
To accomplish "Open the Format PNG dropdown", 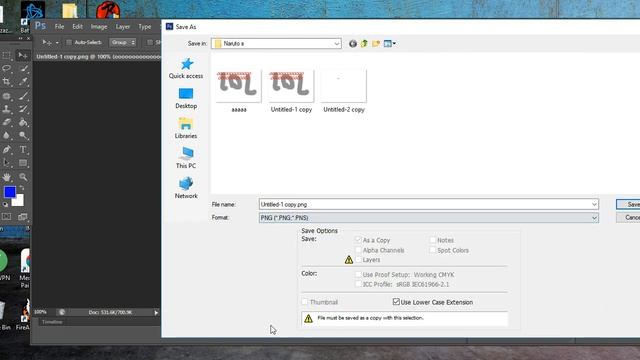I will point(429,218).
